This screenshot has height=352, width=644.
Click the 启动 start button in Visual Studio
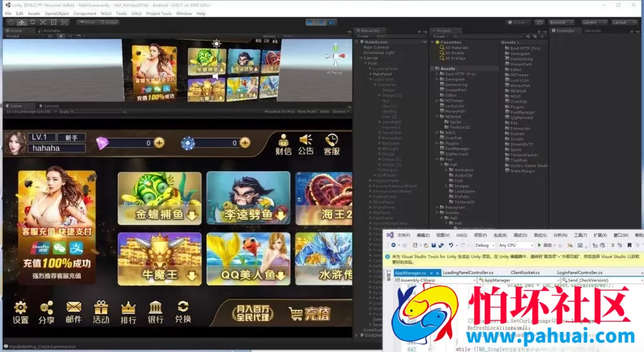point(545,245)
